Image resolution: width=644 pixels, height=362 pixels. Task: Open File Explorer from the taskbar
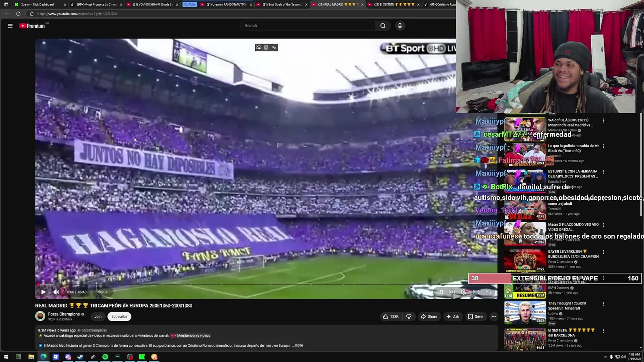[x=31, y=357]
